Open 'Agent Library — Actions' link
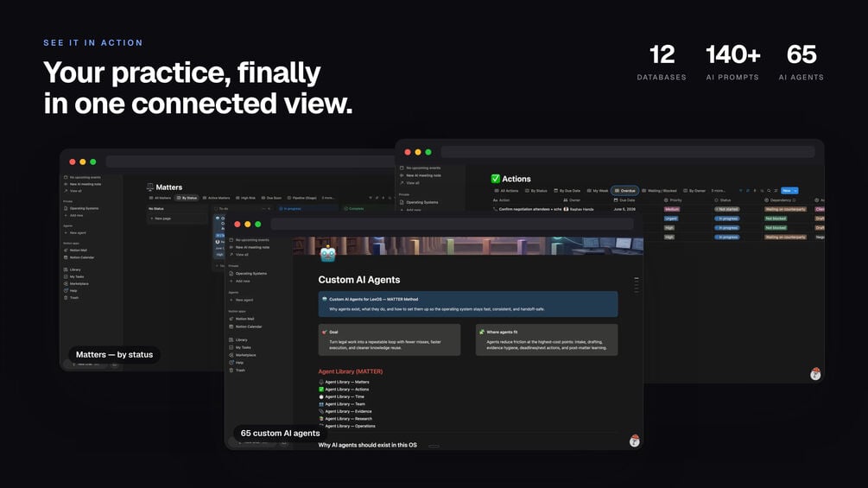This screenshot has height=488, width=868. [x=344, y=390]
